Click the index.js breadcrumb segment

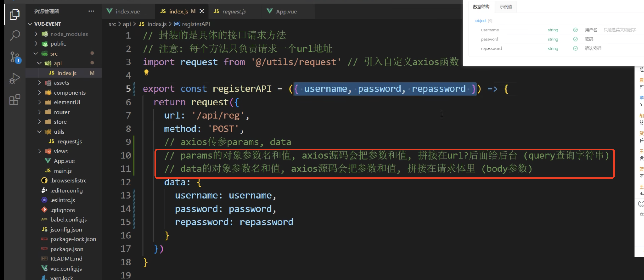pyautogui.click(x=153, y=24)
